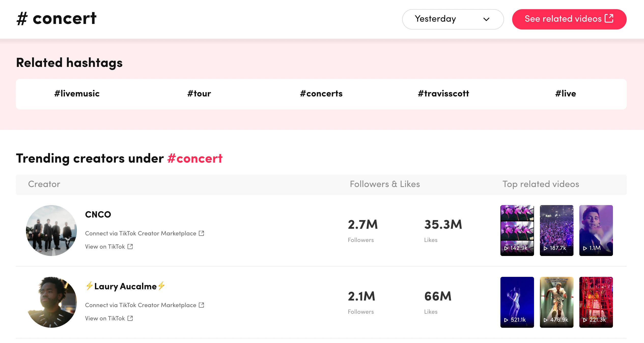Open Laury Aucalme's profile avatar

pos(51,302)
